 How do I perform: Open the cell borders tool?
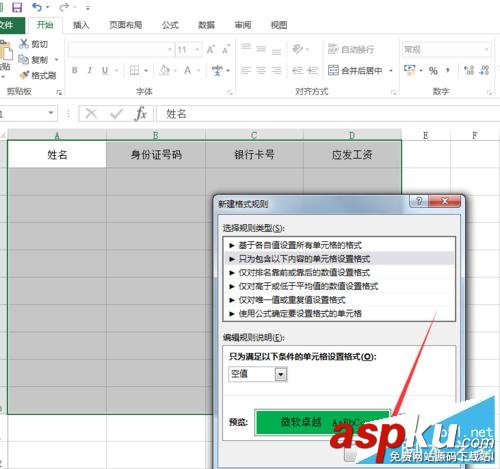click(x=134, y=70)
